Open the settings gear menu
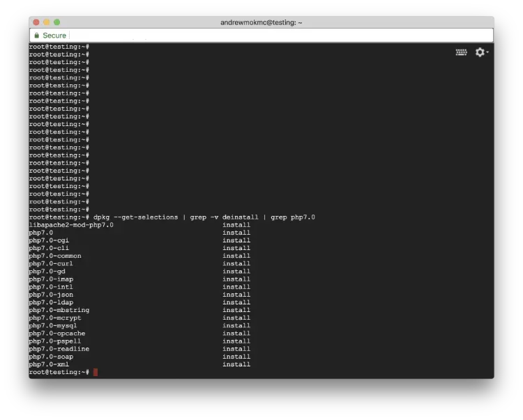The width and height of the screenshot is (523, 420). [x=480, y=52]
